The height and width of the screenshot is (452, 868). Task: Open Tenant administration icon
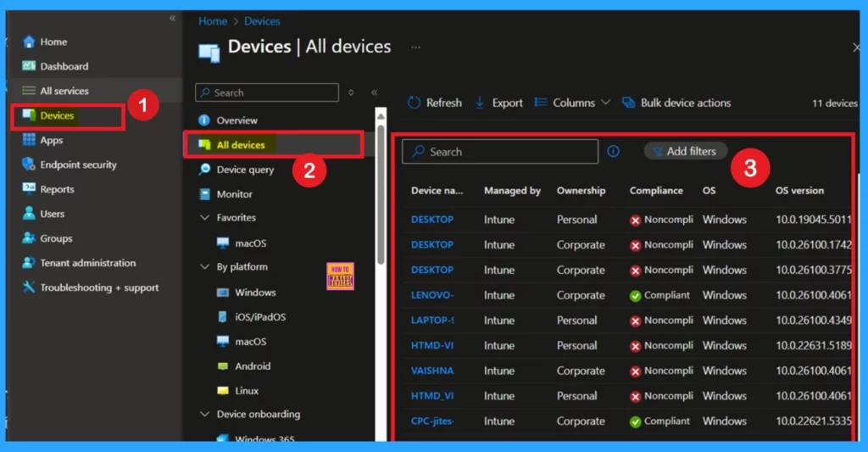click(29, 263)
